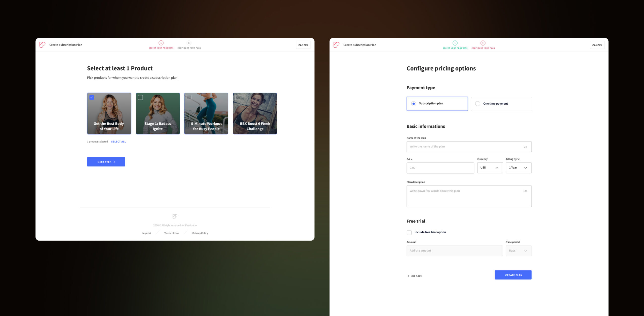Click the Next Step button
644x316 pixels.
106,162
